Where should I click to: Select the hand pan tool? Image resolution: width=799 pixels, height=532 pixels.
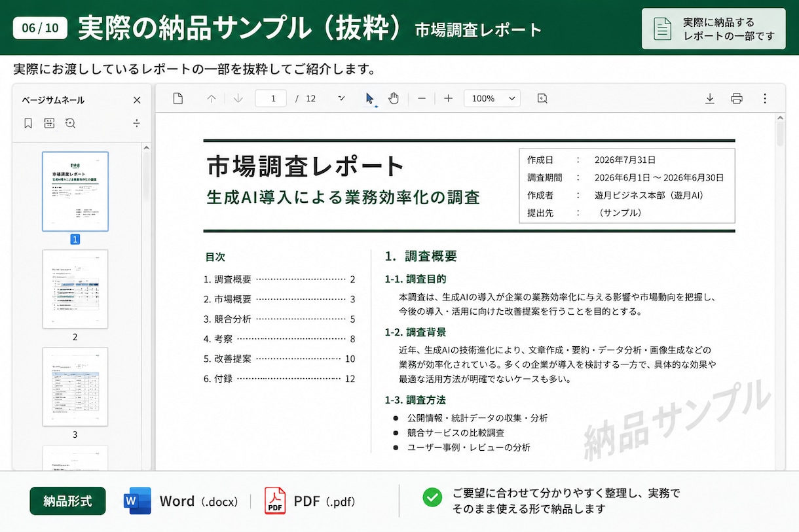tap(394, 98)
